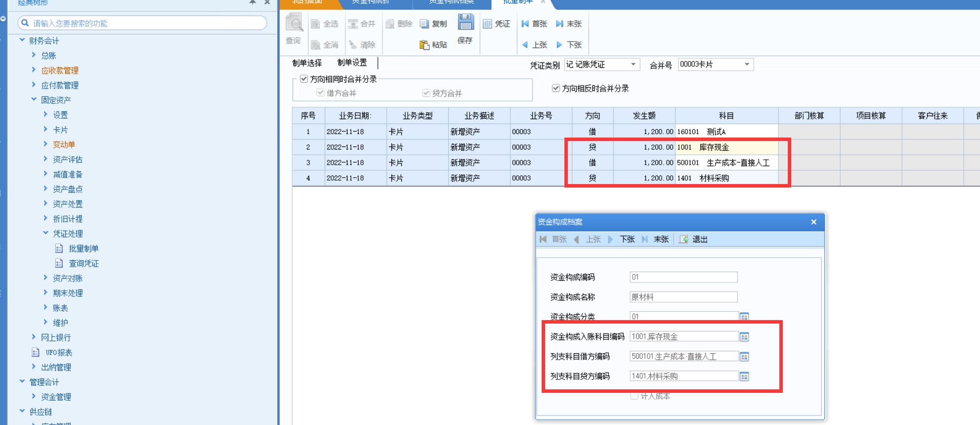980x425 pixels.
Task: Select 资金管理 in the tree
Action: tap(56, 397)
